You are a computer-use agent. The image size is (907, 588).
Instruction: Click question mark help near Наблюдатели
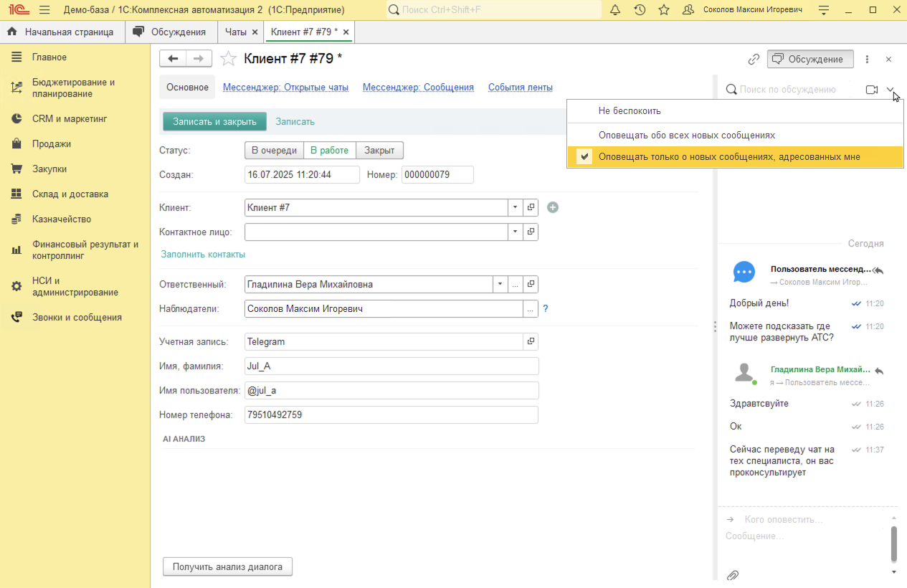click(546, 309)
